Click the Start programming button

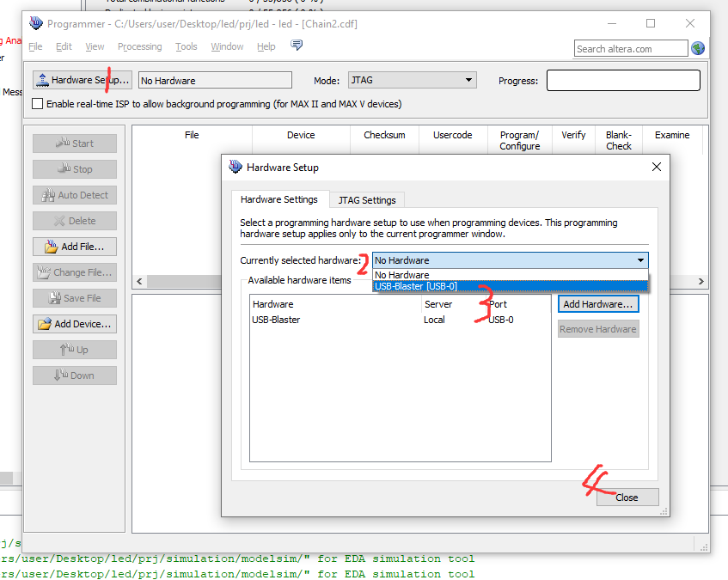[75, 143]
